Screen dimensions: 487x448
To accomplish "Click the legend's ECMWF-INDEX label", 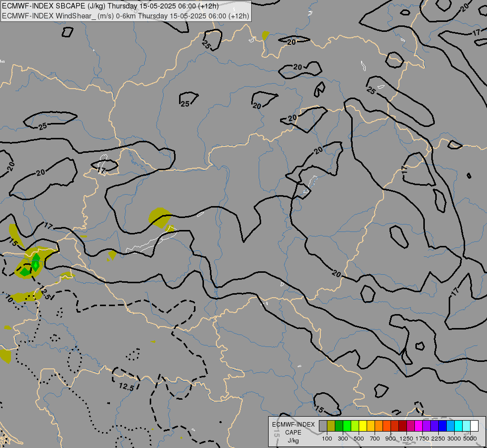I will [293, 425].
